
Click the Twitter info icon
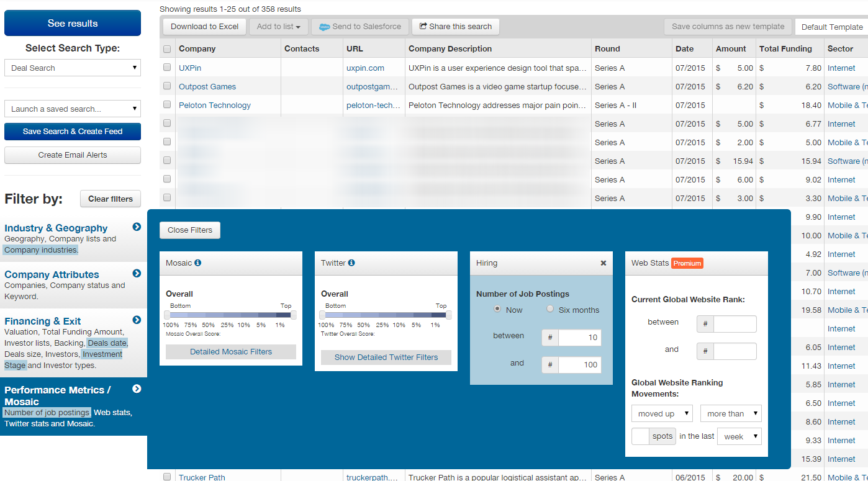[x=352, y=263]
